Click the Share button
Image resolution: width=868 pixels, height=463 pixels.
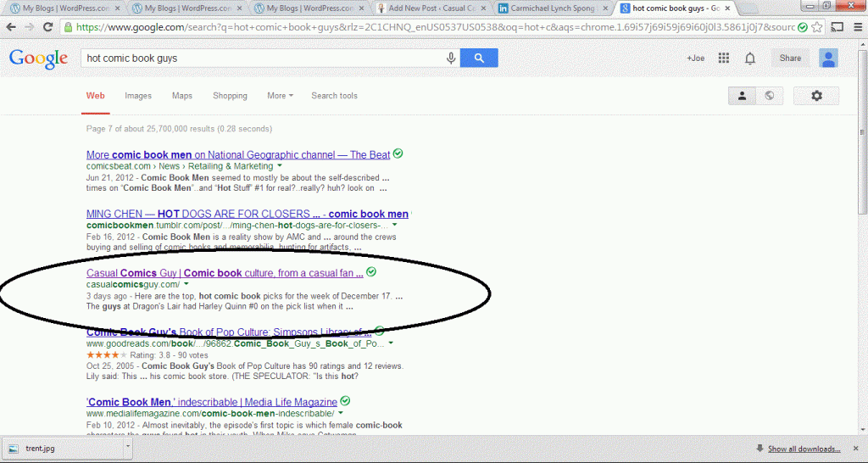pyautogui.click(x=790, y=59)
